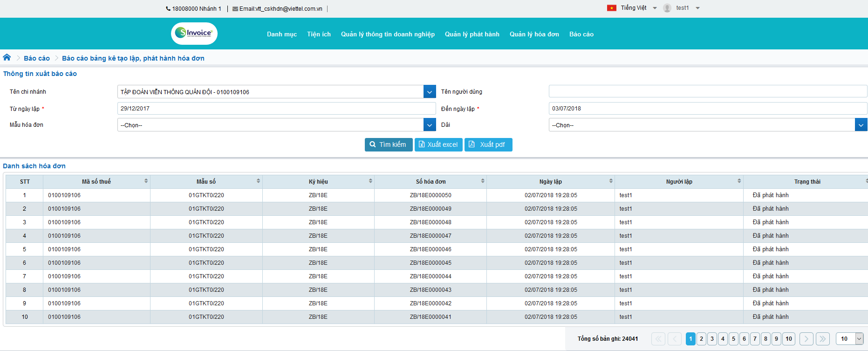Sort by Ngày lập column arrows

coord(611,181)
